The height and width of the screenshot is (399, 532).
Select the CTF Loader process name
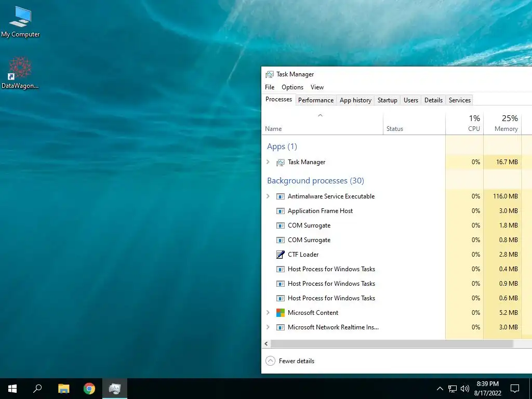(303, 255)
